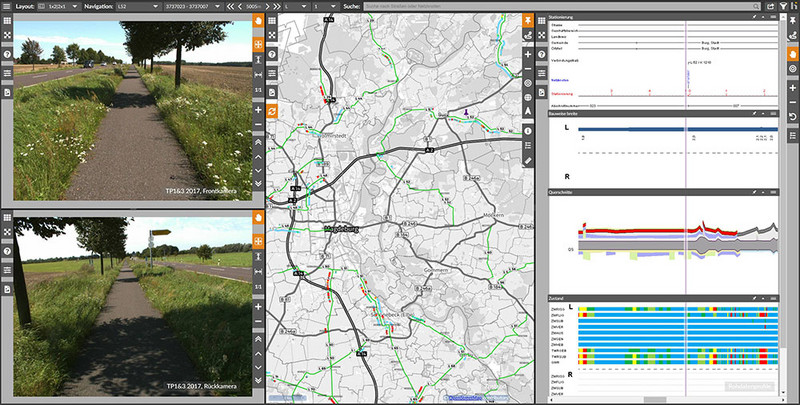Open legend list icon in chart toolbar
Viewport: 800px width, 405px height.
click(792, 135)
